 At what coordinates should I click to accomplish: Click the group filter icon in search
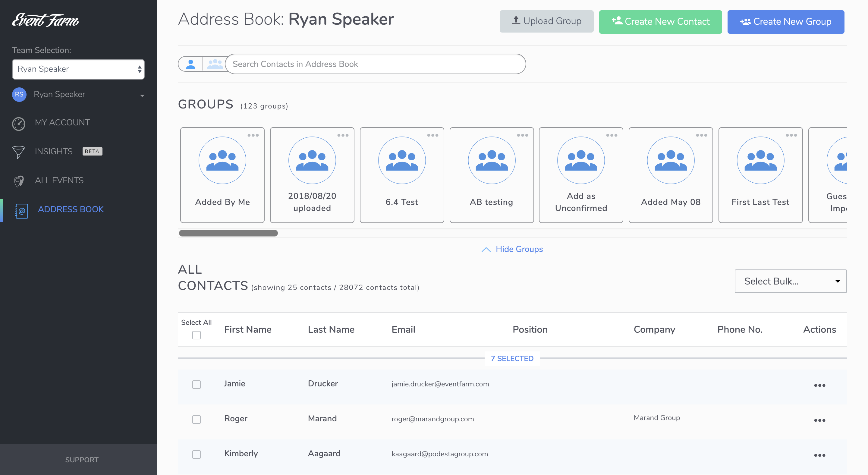coord(215,64)
